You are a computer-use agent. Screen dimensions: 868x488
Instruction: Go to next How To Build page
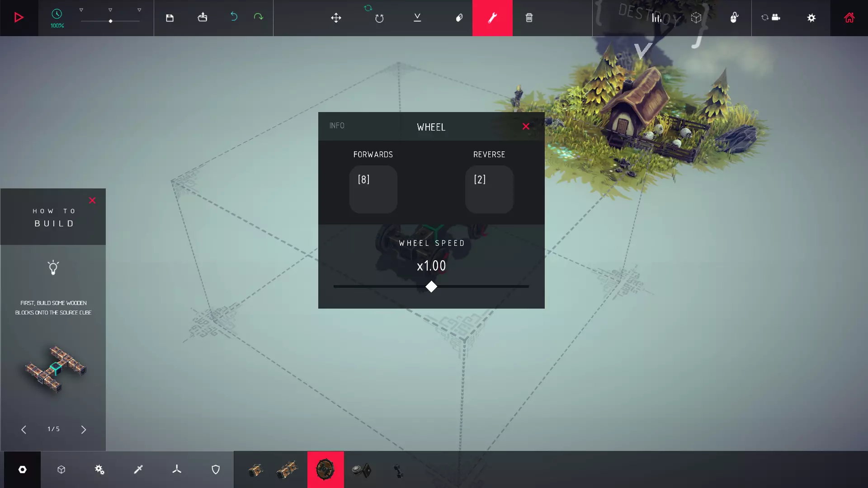(84, 429)
